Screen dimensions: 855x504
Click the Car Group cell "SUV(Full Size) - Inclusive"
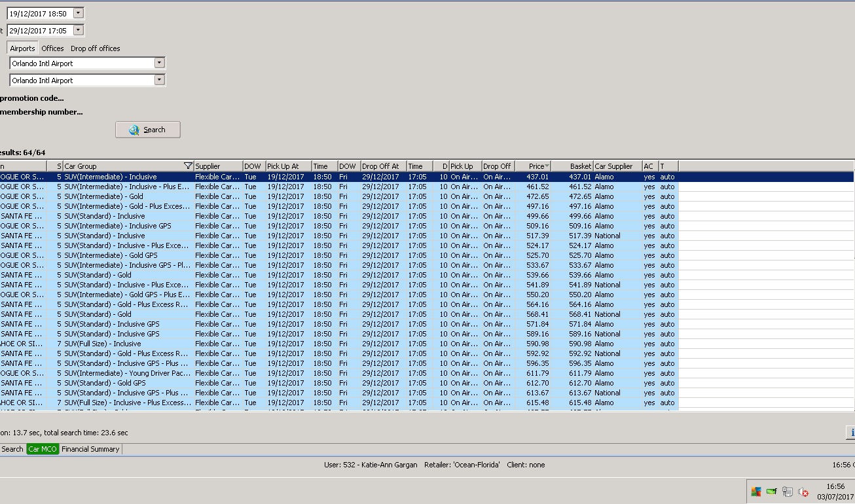pyautogui.click(x=128, y=344)
